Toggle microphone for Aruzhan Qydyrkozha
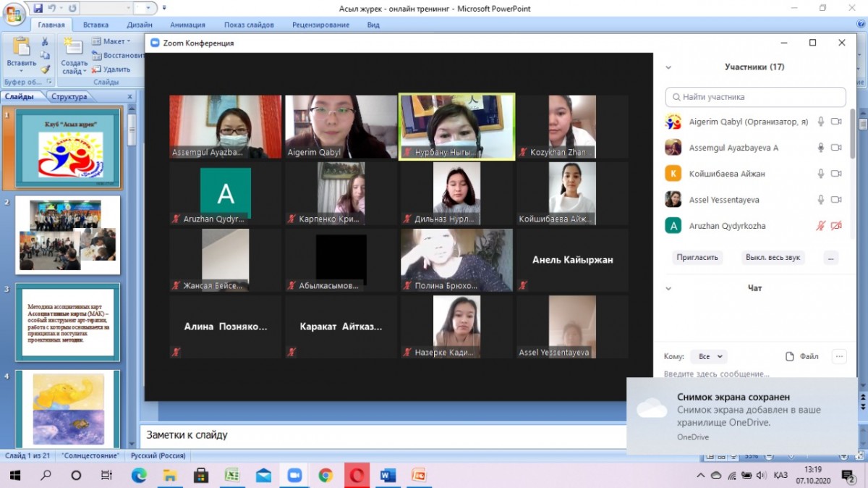This screenshot has height=488, width=868. (x=820, y=226)
